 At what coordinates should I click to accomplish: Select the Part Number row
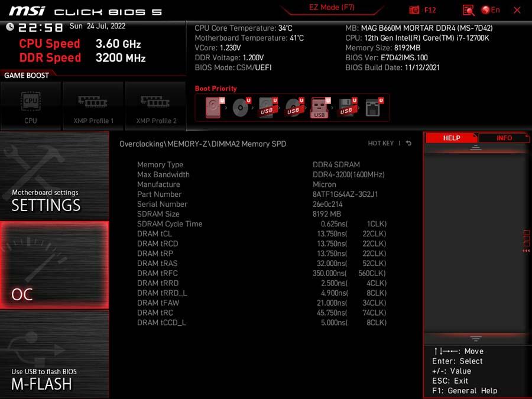(x=262, y=194)
